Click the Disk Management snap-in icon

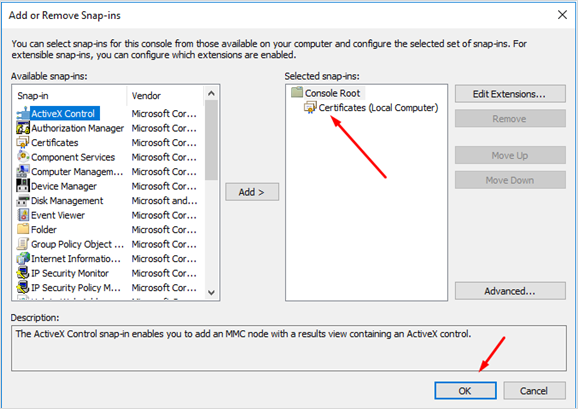[22, 200]
